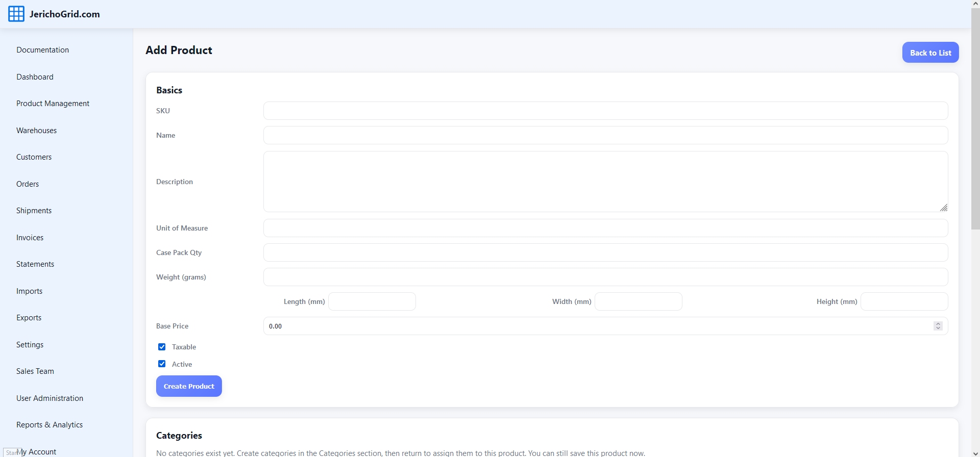Focus the product Name field

tap(605, 135)
